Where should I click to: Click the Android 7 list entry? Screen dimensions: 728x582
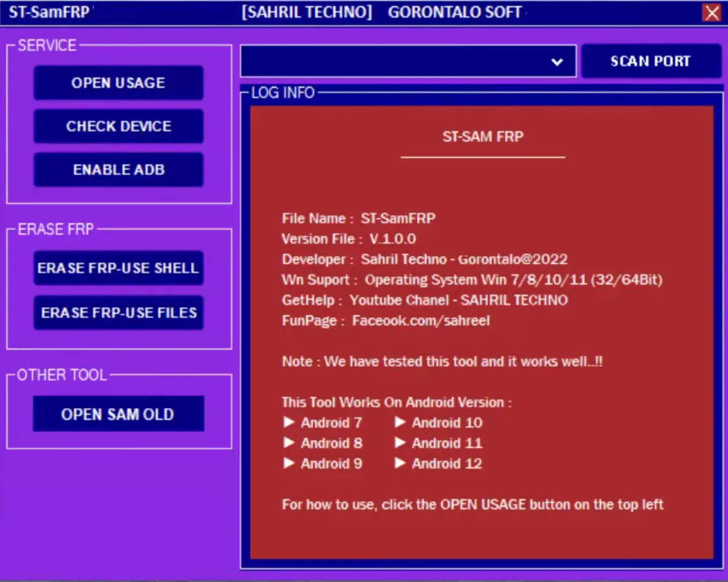pyautogui.click(x=323, y=423)
